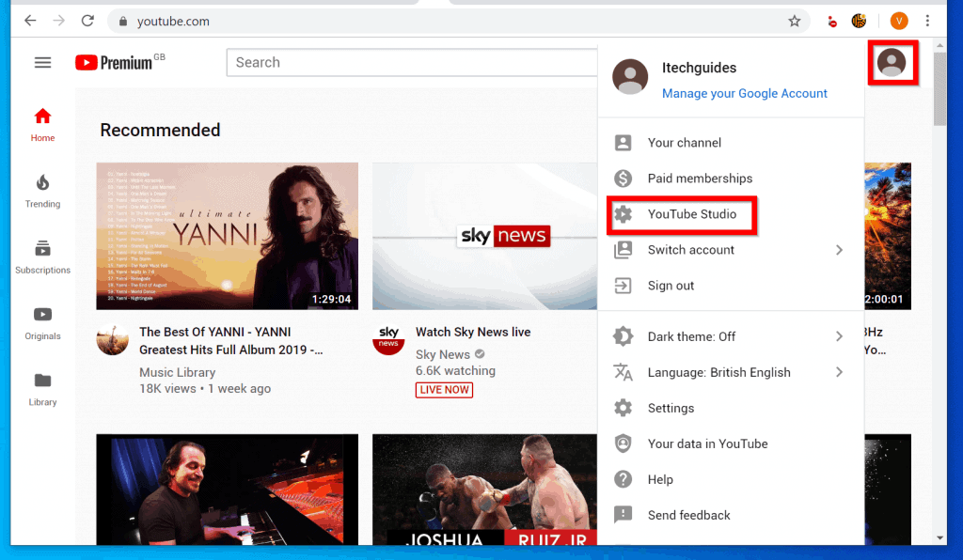Open the sunset tree thumbnail at right
Viewport: 963px width, 560px height.
[x=888, y=236]
